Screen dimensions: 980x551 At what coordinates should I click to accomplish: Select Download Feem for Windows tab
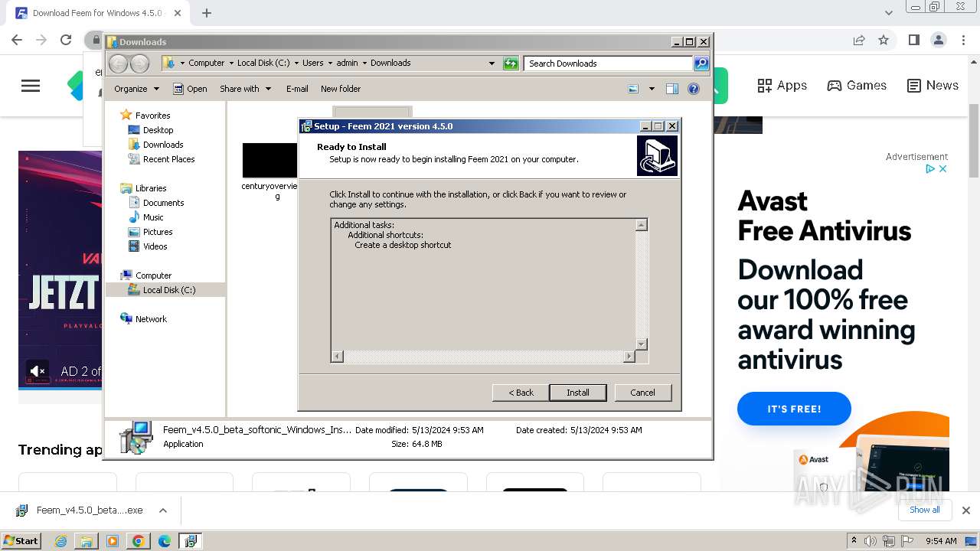tap(97, 13)
